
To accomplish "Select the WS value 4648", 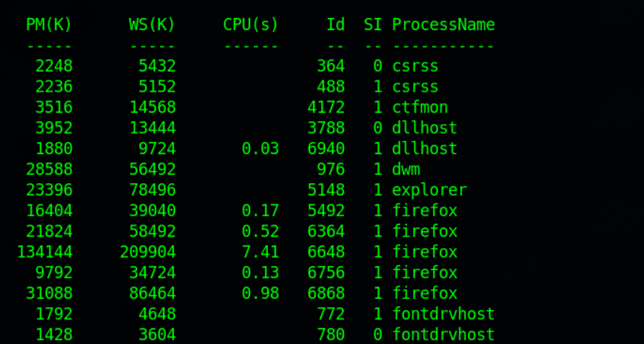I will 158,314.
